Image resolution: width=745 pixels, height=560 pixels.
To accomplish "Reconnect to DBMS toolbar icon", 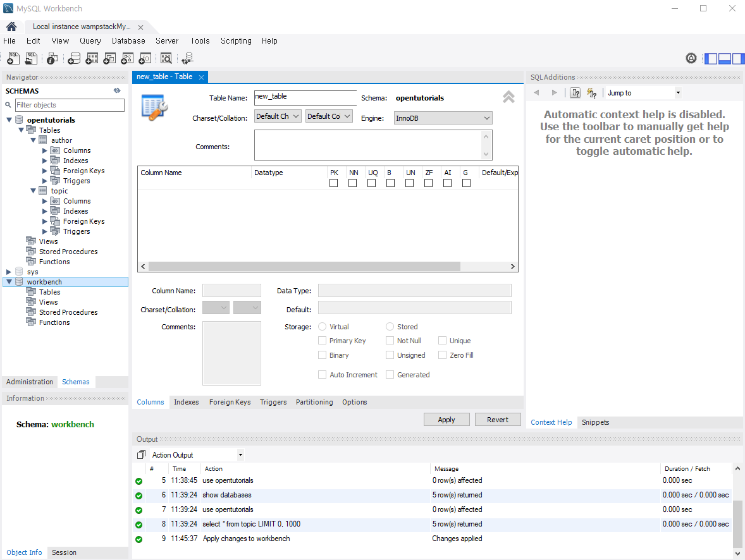I will pyautogui.click(x=188, y=58).
